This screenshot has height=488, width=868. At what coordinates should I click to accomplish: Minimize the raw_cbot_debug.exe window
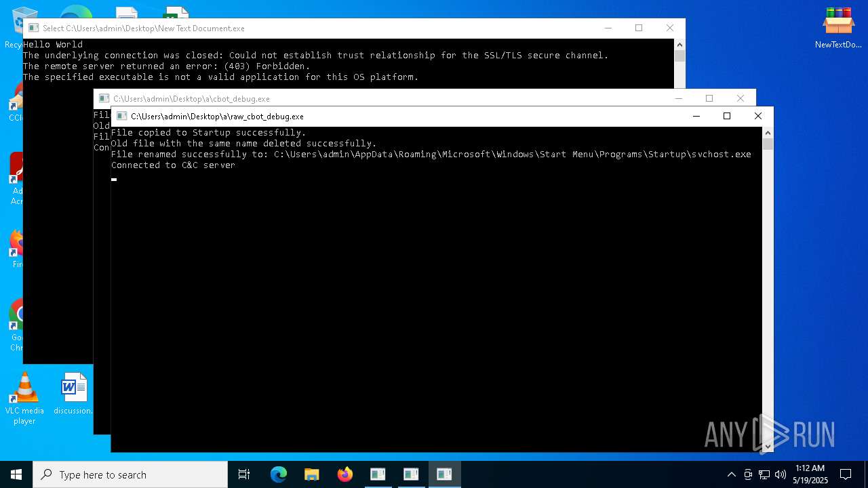pyautogui.click(x=696, y=117)
